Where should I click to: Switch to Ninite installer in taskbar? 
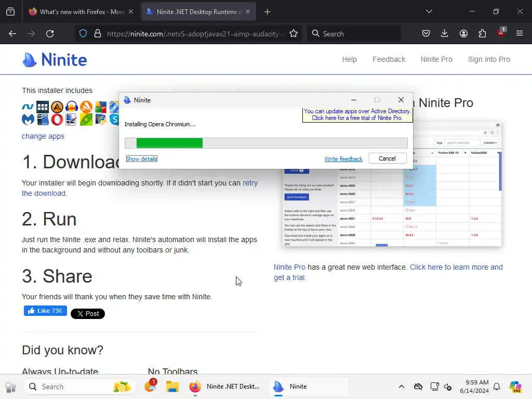(x=309, y=387)
